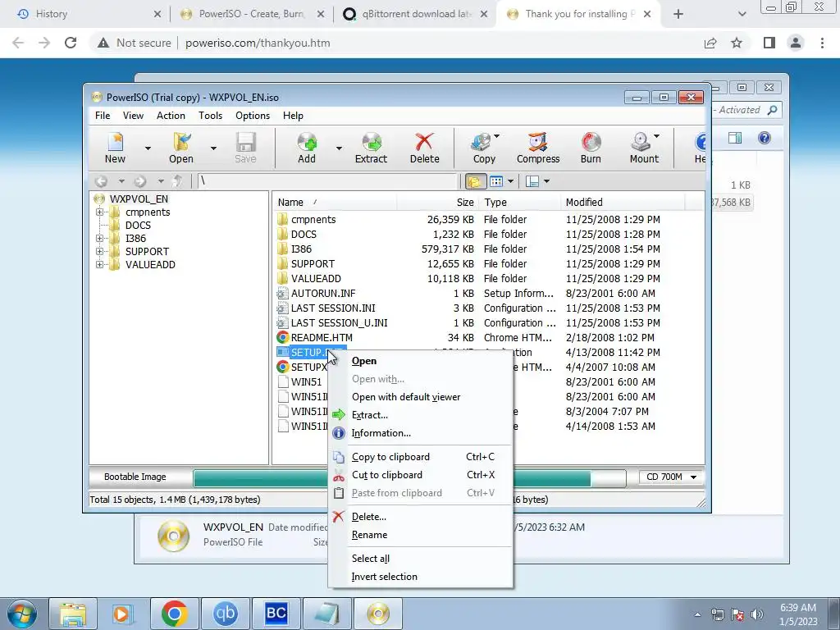840x630 pixels.
Task: Click the Copy disc toolbar icon
Action: pyautogui.click(x=481, y=143)
